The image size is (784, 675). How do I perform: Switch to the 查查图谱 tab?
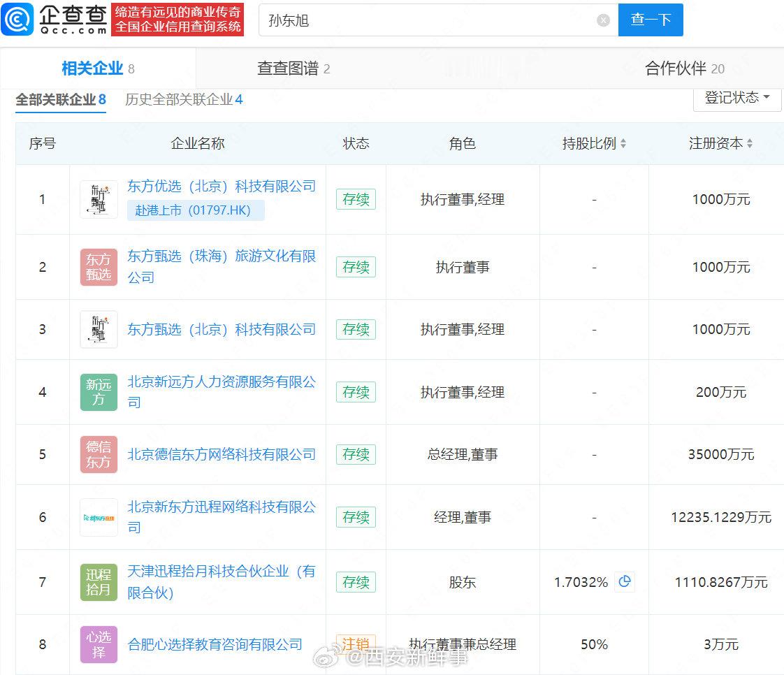[x=293, y=68]
